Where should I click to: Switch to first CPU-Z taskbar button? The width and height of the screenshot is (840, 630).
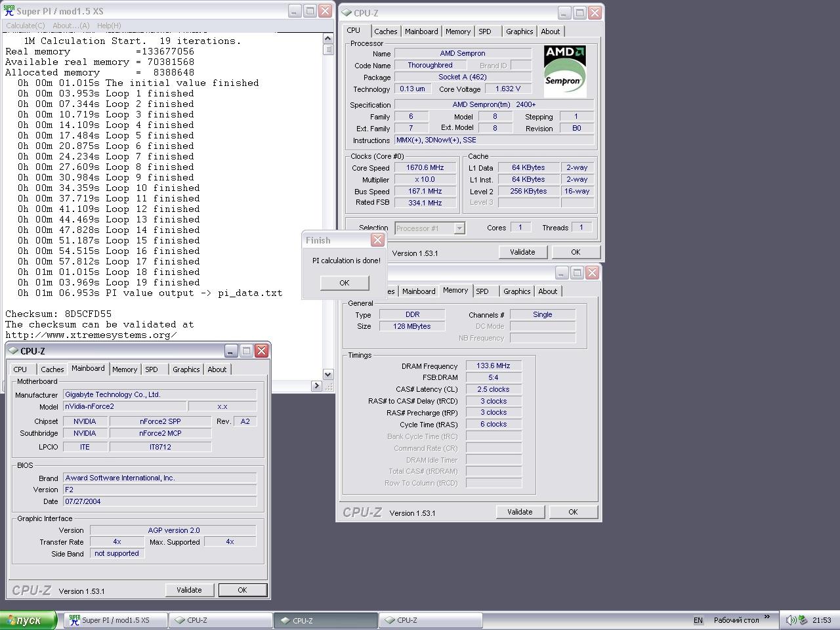click(220, 620)
